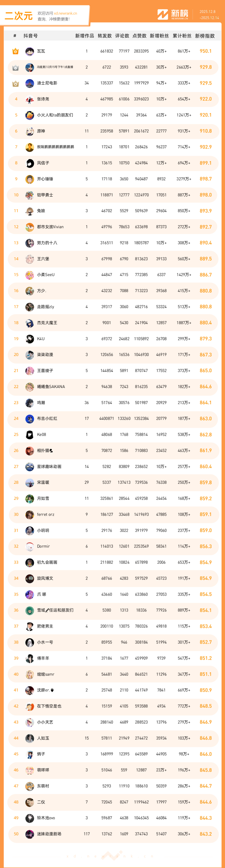Open the xd.newrank.cn link
This screenshot has width=225, height=868.
65,14
